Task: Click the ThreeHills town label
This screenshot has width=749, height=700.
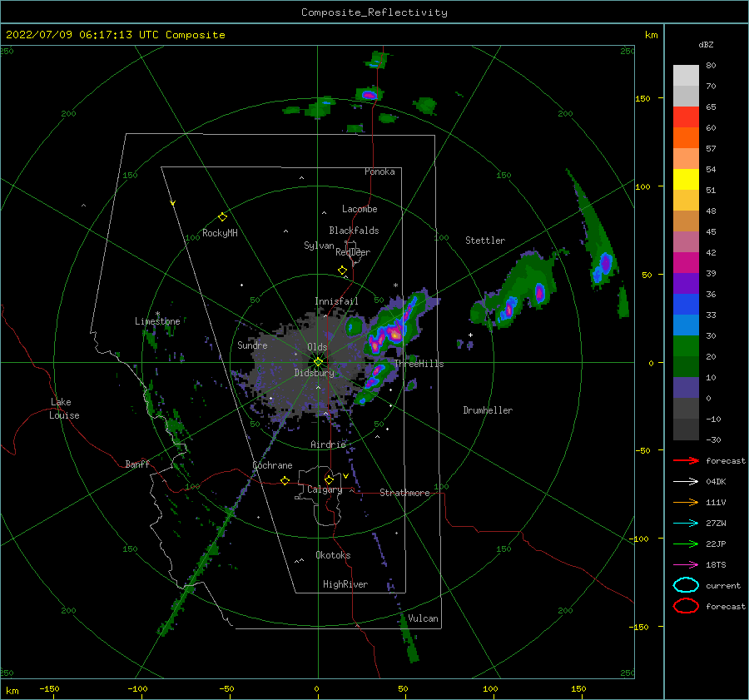Action: 419,364
